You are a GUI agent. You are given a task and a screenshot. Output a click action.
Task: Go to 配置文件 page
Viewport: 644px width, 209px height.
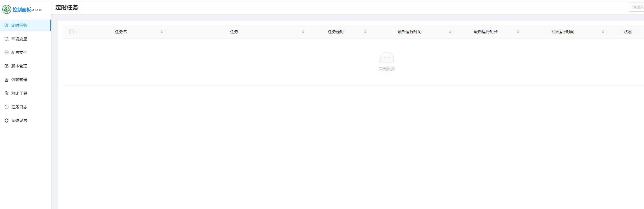click(26, 52)
